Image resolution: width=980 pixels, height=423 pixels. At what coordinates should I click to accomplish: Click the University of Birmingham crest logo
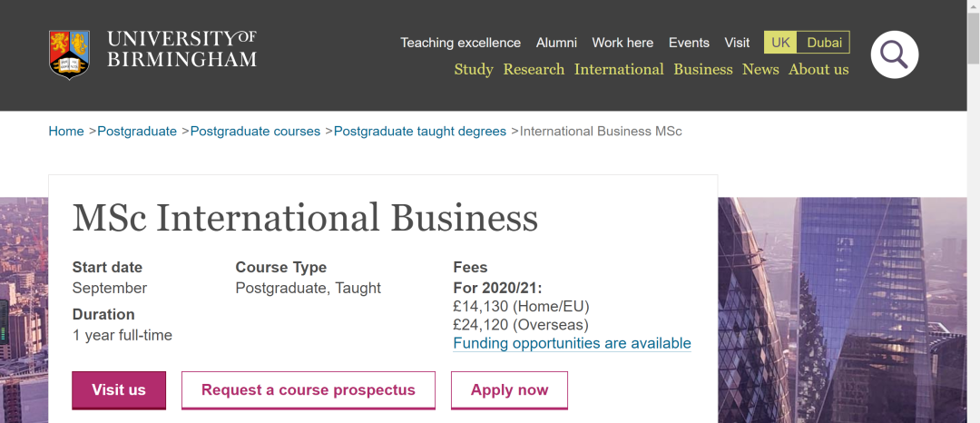tap(69, 55)
